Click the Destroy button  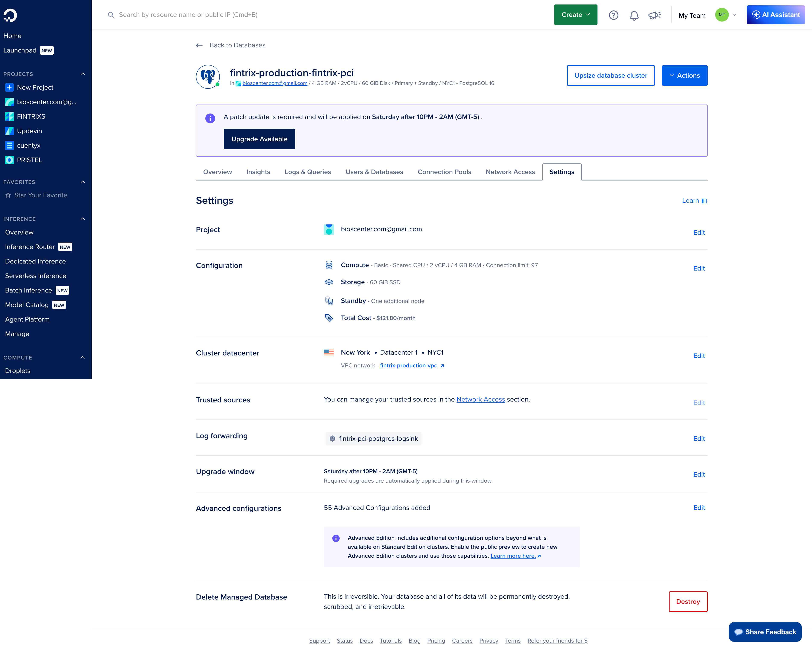(x=688, y=601)
